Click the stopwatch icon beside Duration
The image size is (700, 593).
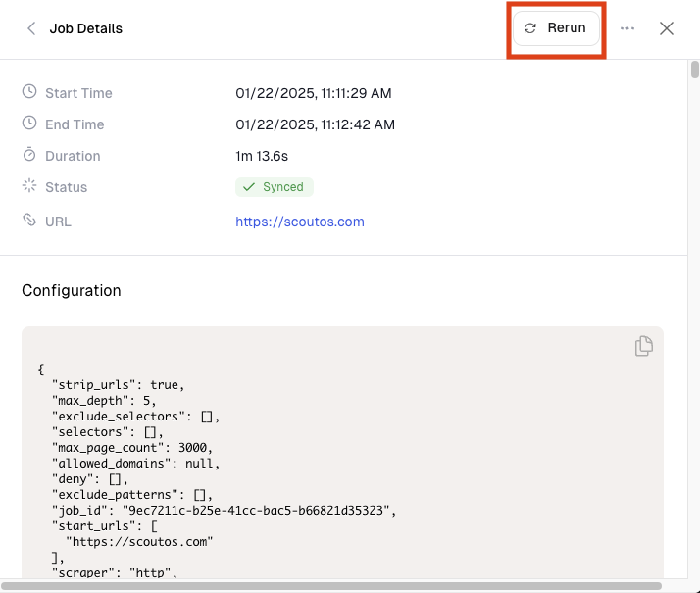pos(29,155)
